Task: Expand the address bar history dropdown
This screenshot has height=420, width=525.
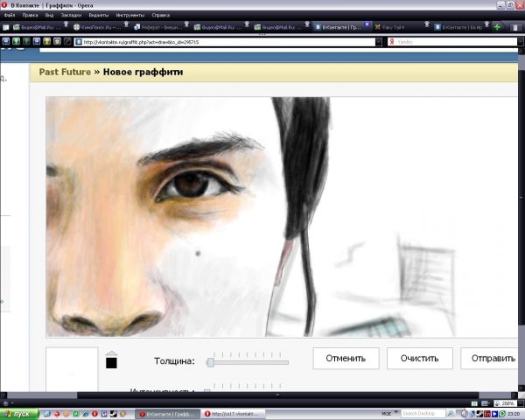Action: (379, 41)
